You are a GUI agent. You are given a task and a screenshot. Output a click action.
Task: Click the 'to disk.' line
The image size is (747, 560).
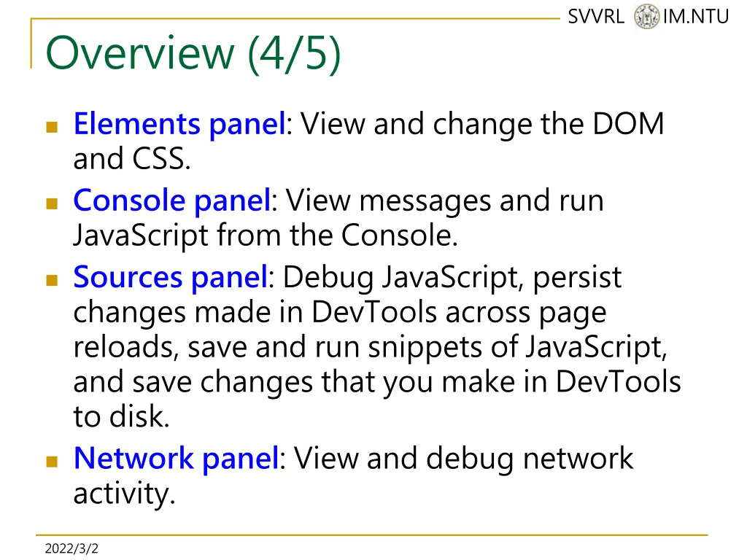pyautogui.click(x=122, y=417)
